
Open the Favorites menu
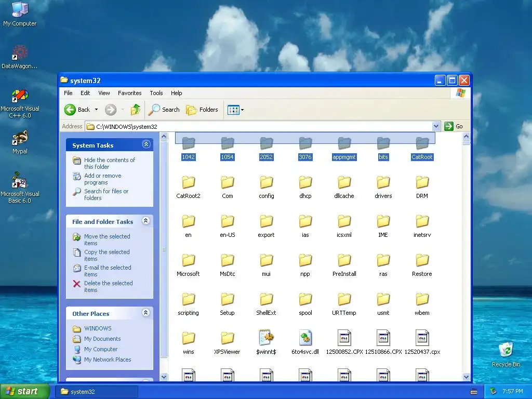point(129,93)
